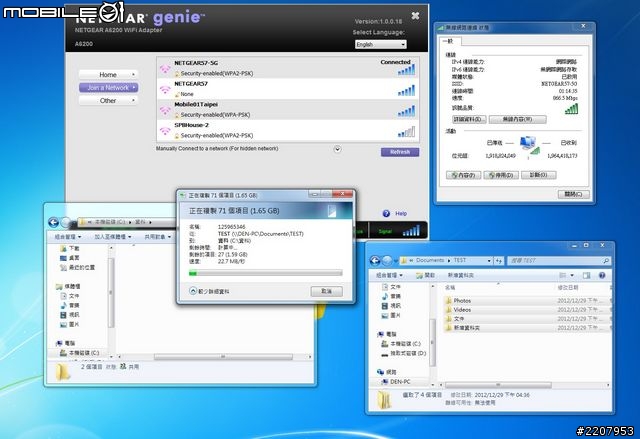Viewport: 640px width, 439px height.
Task: Open the Other menu in genie
Action: pos(108,100)
